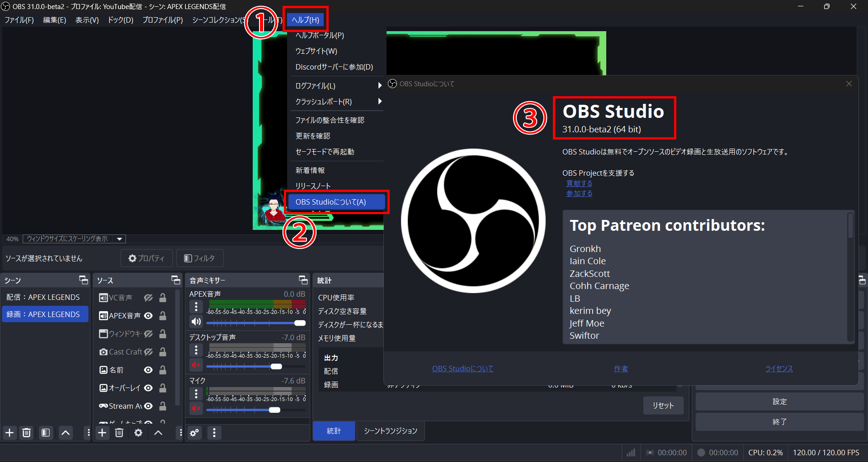
Task: Open the APEX音声 channel options menu
Action: click(x=196, y=307)
